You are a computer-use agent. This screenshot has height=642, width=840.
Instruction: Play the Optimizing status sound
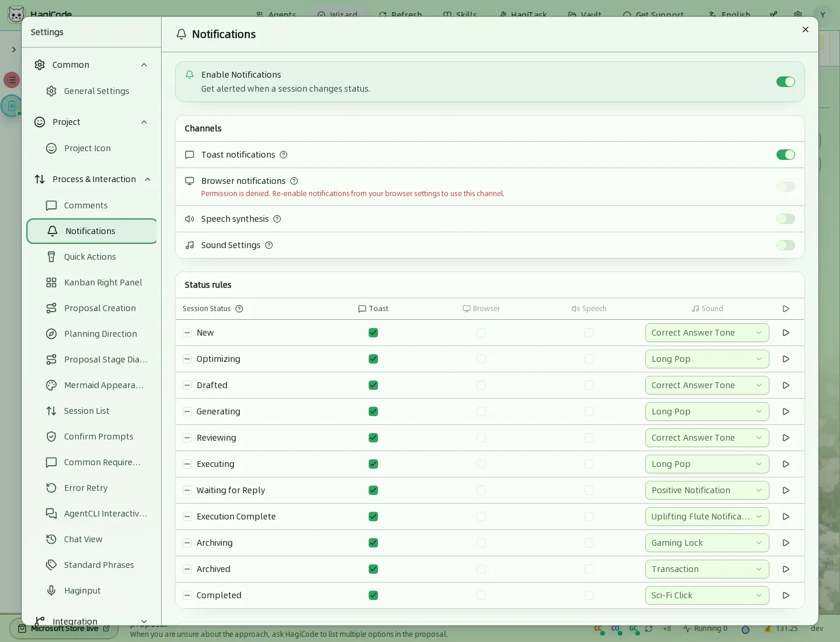coord(786,359)
